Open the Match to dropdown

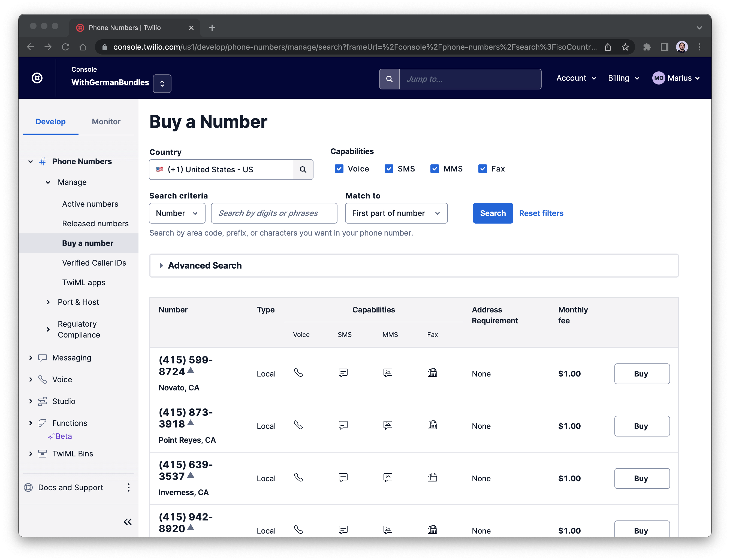point(396,213)
